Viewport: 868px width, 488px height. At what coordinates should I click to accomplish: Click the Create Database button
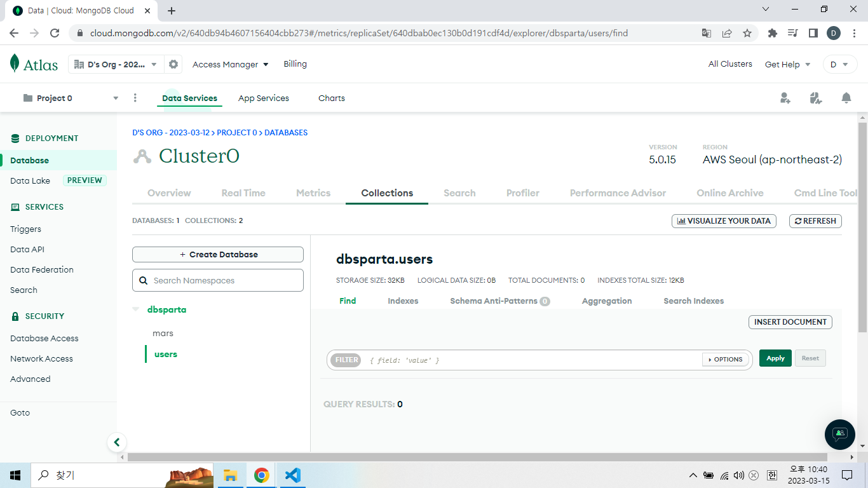click(x=218, y=254)
